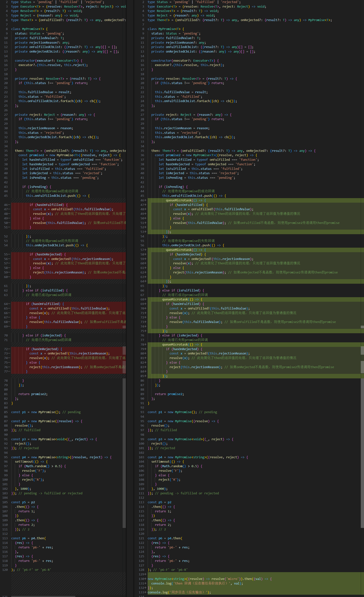Click 'Math.random()' in the original pane
This screenshot has width=364, height=597.
[38, 466]
